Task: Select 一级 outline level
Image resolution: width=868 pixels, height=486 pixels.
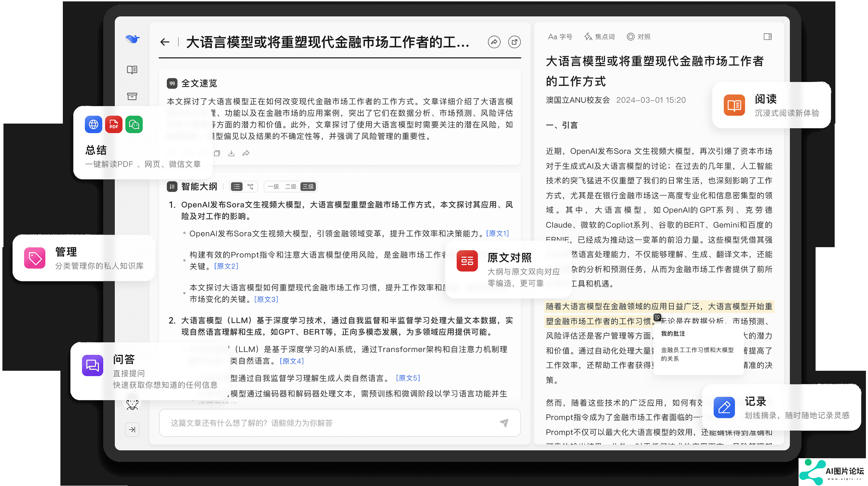Action: click(273, 186)
